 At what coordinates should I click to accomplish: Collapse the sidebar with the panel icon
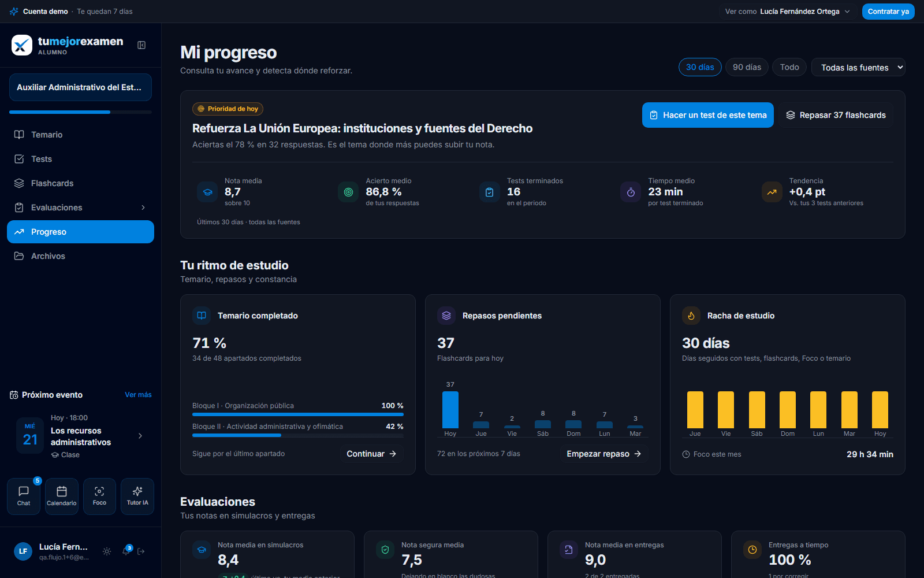click(x=141, y=45)
